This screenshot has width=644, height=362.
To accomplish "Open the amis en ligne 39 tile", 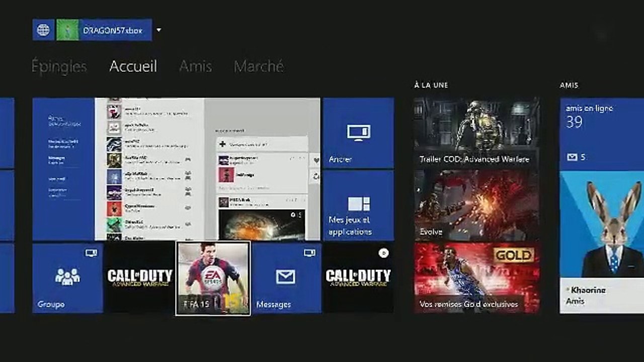I will pyautogui.click(x=602, y=134).
